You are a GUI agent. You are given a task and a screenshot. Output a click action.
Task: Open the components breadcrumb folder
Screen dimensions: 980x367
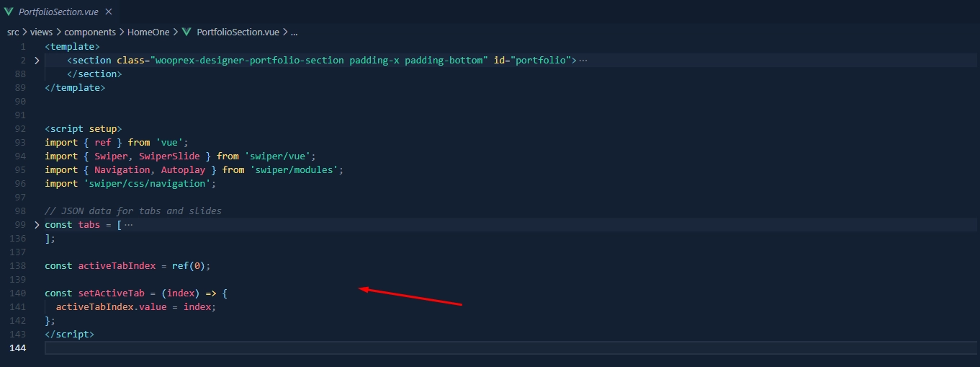[x=90, y=32]
